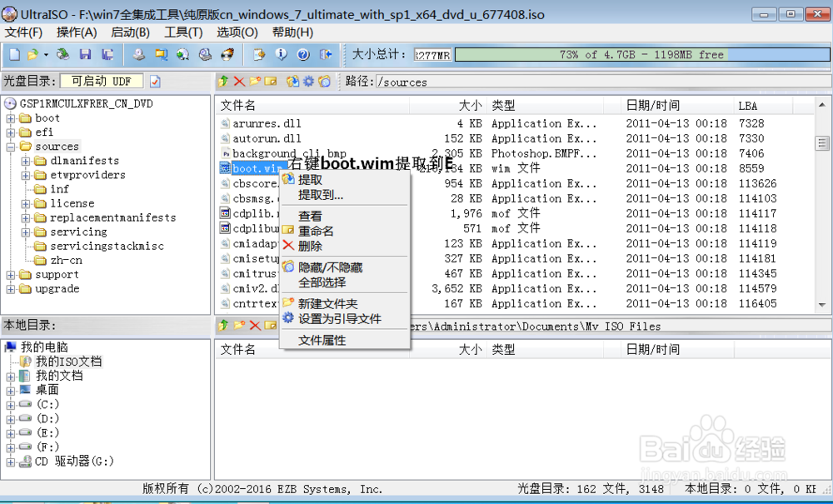Click the Save floppy disk toolbar icon
This screenshot has width=833, height=504.
point(85,54)
